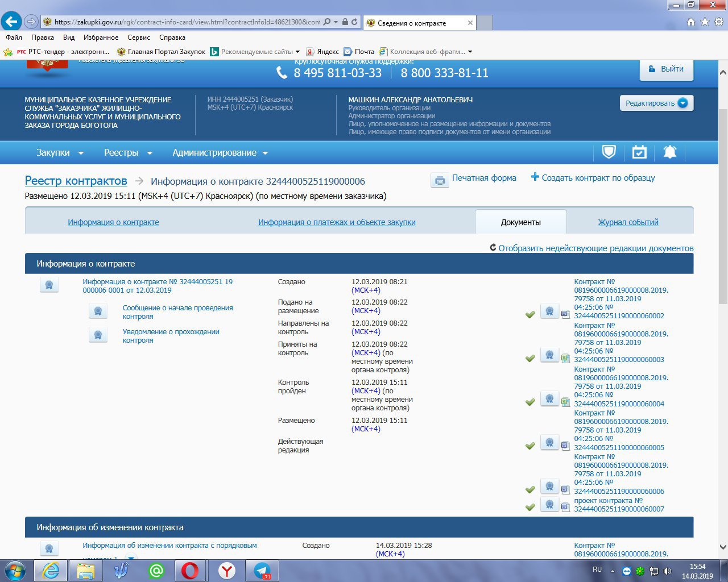
Task: Open Сообщение о начале проведения контроля link
Action: 178,312
